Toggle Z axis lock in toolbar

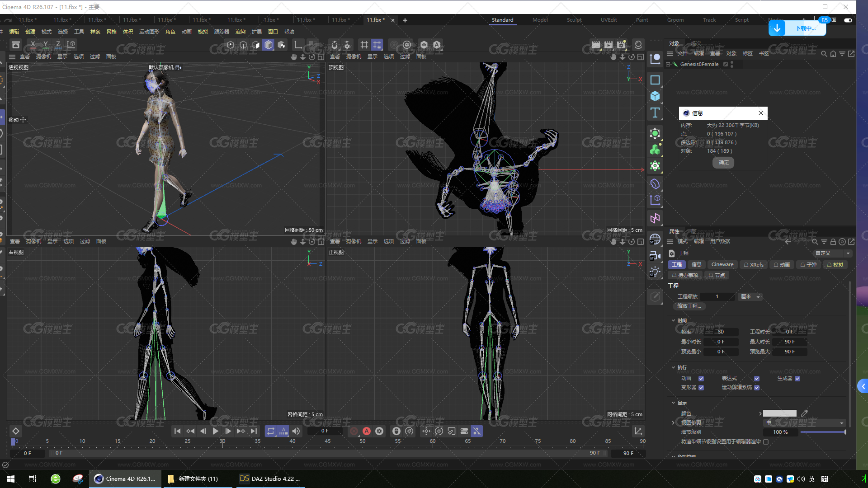[58, 45]
